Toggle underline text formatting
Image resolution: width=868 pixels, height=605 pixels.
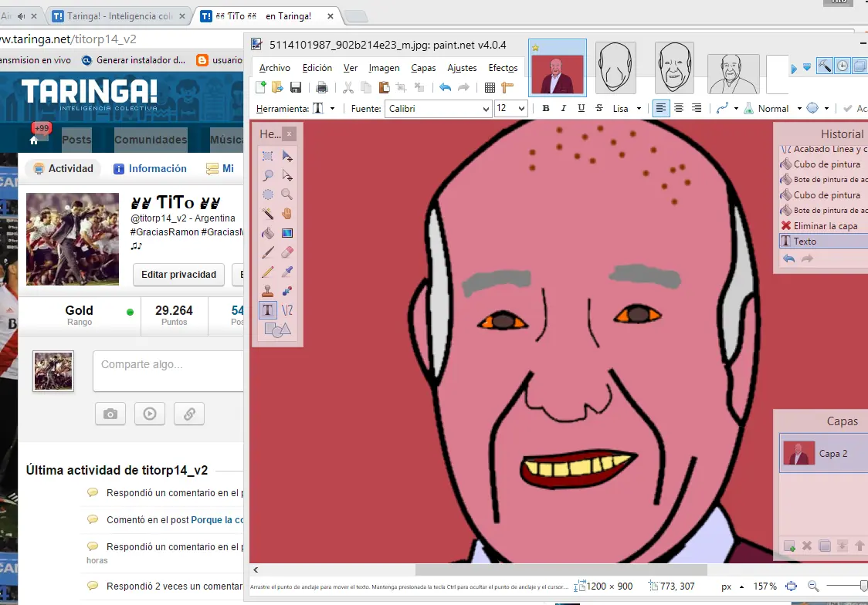tap(581, 108)
